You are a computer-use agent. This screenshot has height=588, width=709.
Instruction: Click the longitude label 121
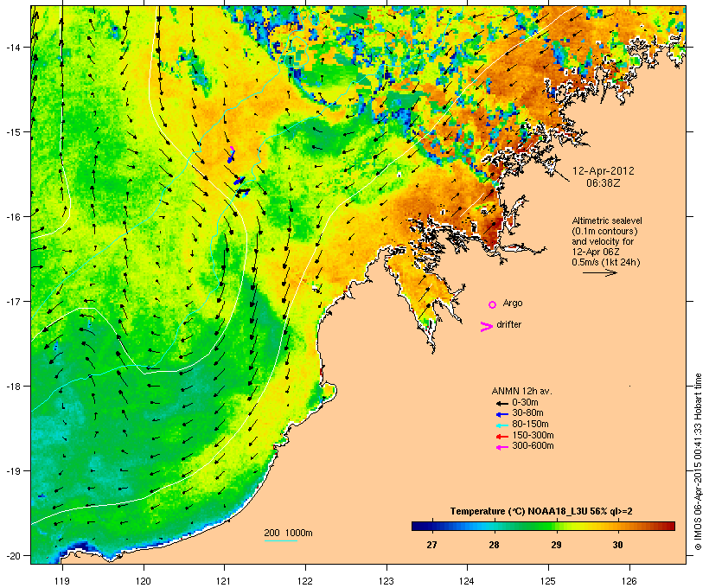tap(224, 581)
